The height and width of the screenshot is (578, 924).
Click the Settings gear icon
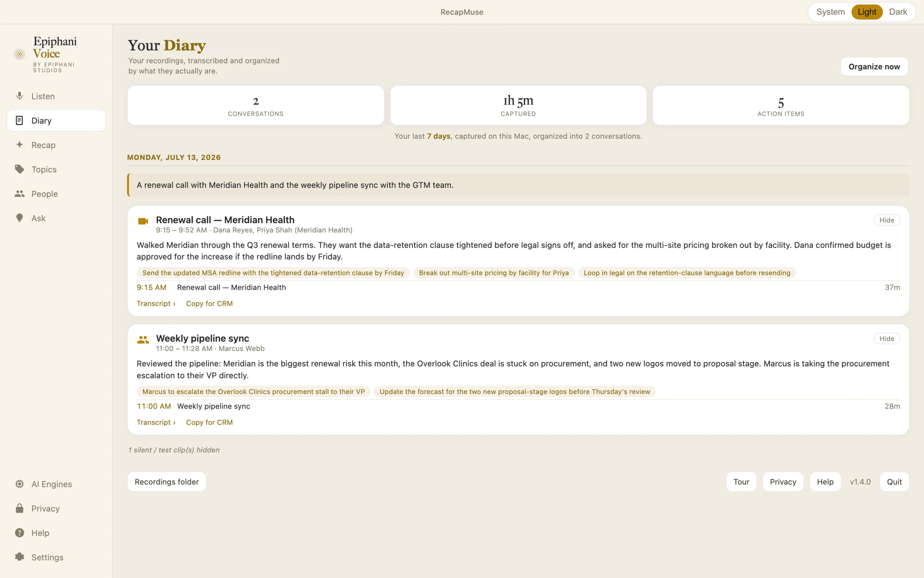point(19,557)
